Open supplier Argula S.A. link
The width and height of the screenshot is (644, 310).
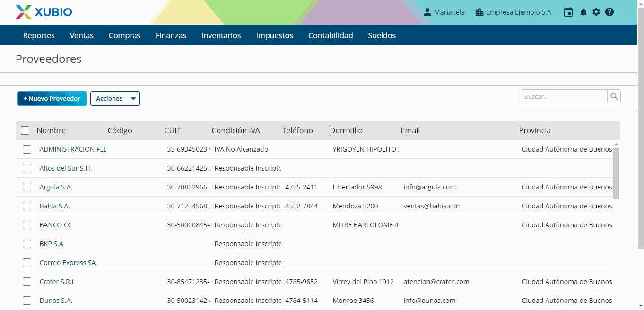coord(56,187)
